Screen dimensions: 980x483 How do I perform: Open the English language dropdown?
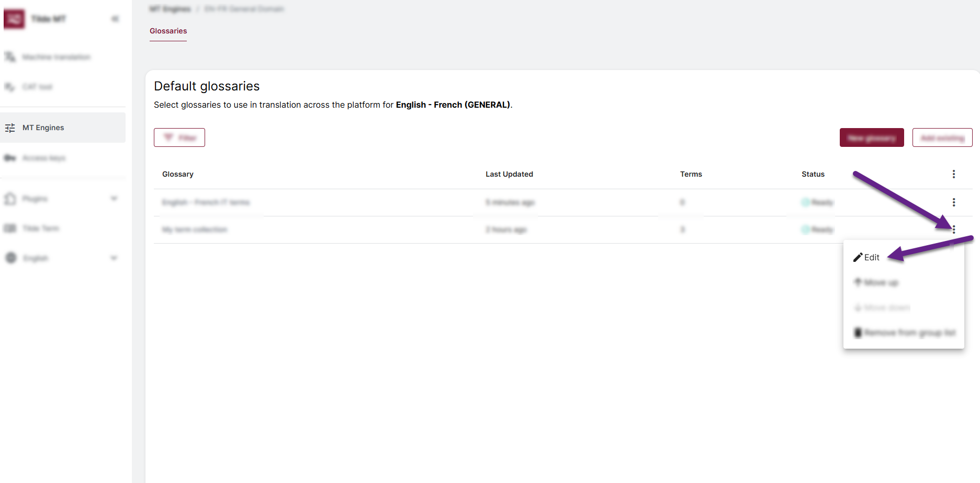[x=114, y=258]
